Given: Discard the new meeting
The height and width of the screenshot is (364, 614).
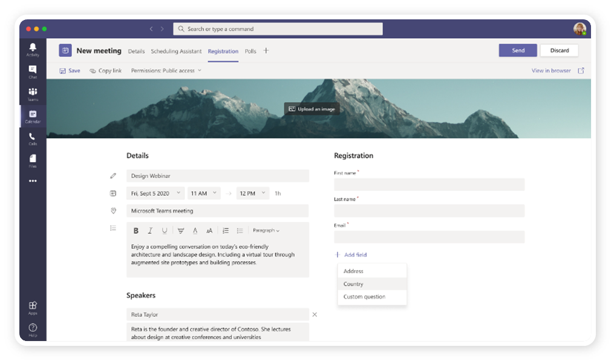Looking at the screenshot, I should coord(559,51).
